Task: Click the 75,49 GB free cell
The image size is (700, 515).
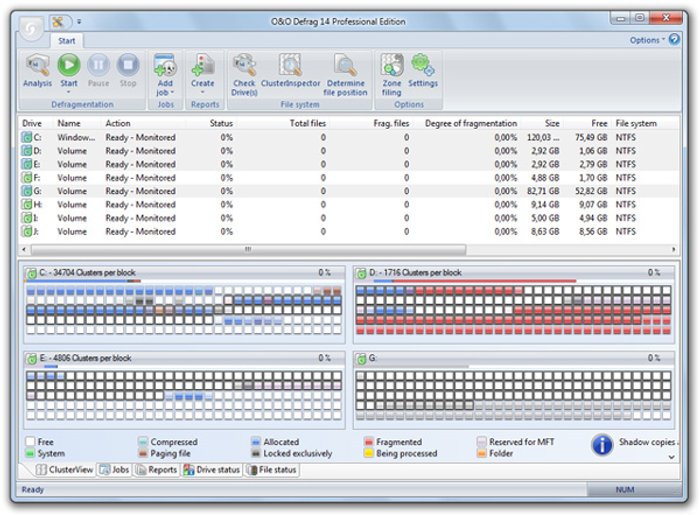Action: pos(591,137)
